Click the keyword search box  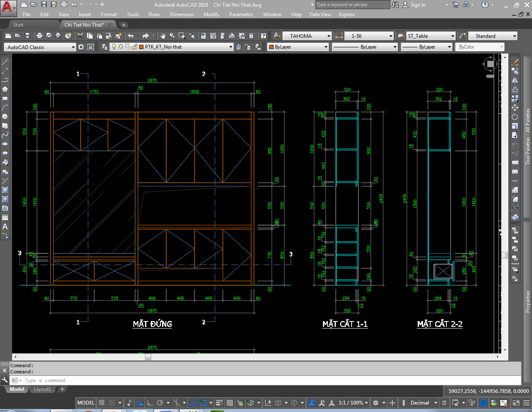[352, 5]
